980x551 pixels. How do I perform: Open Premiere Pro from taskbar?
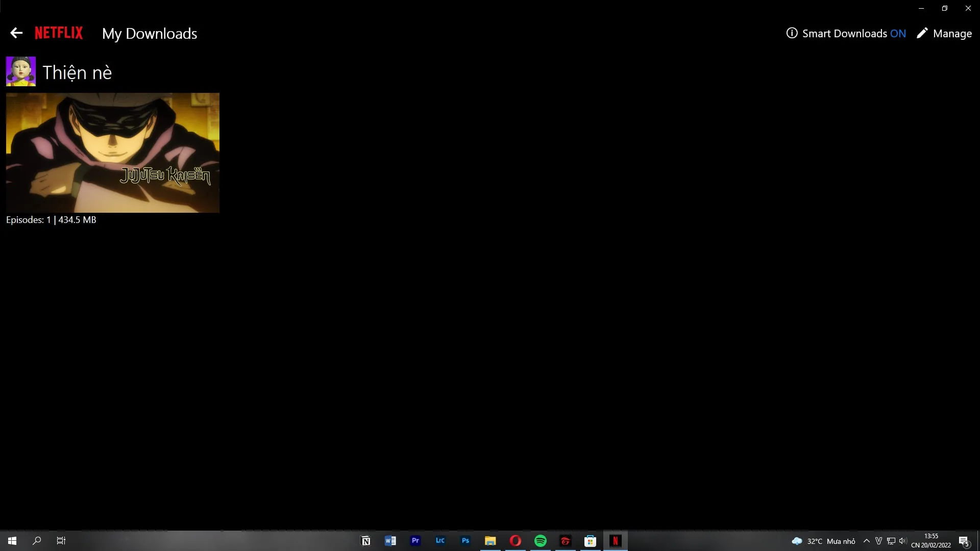coord(415,541)
